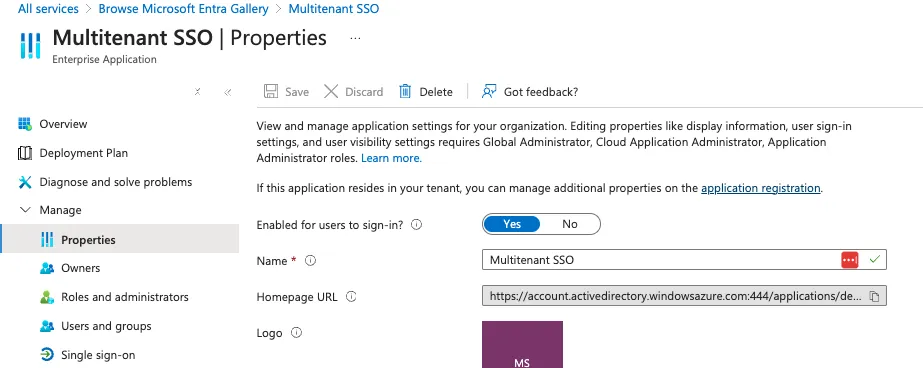Click the Owners people icon
The image size is (923, 368).
[x=47, y=268]
